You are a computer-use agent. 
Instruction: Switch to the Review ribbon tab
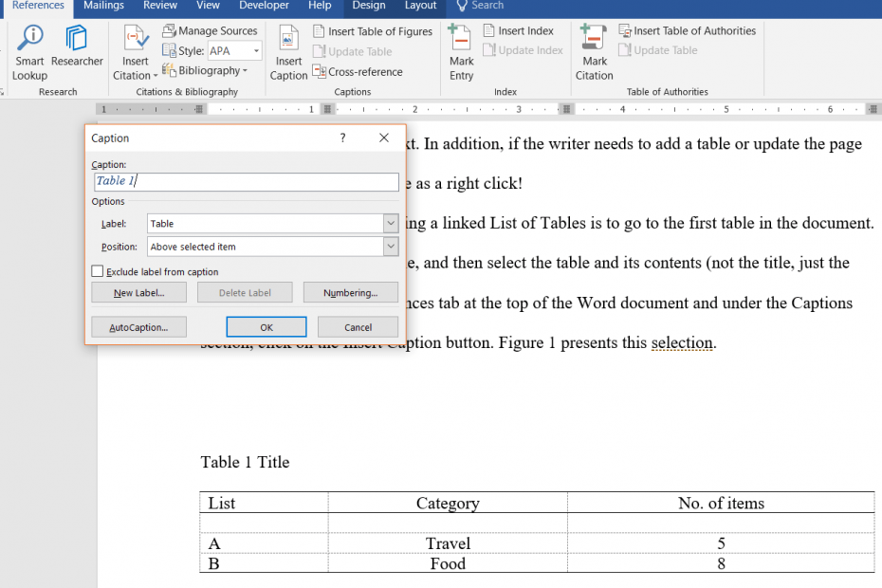[x=159, y=6]
